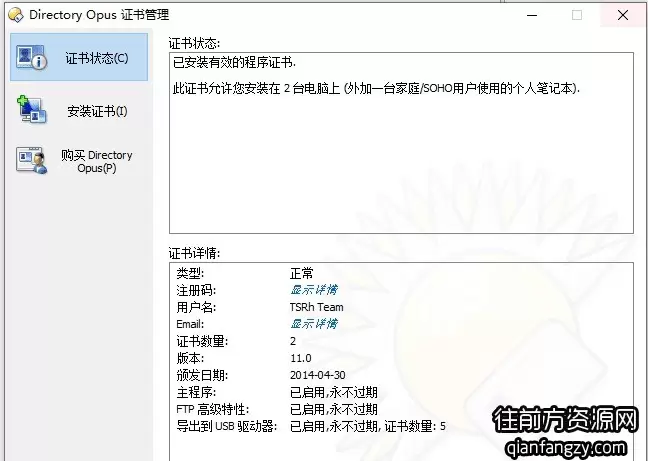
Task: Click the Directory Opus title bar icon
Action: (x=16, y=15)
